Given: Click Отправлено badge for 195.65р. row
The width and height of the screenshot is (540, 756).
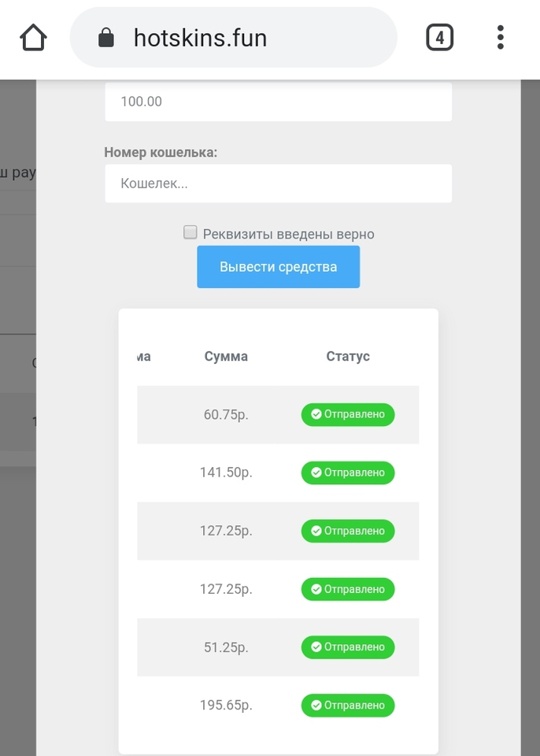Looking at the screenshot, I should [348, 706].
